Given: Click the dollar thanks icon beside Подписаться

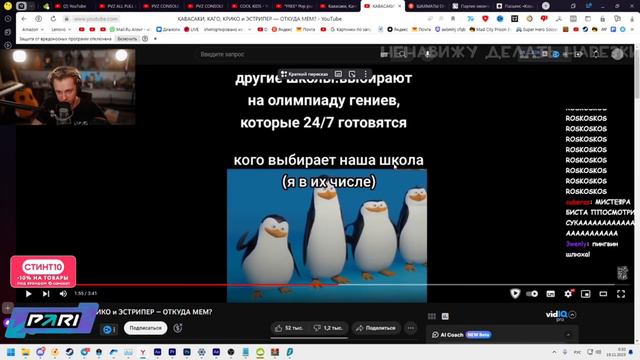Looking at the screenshot, I should (x=178, y=328).
